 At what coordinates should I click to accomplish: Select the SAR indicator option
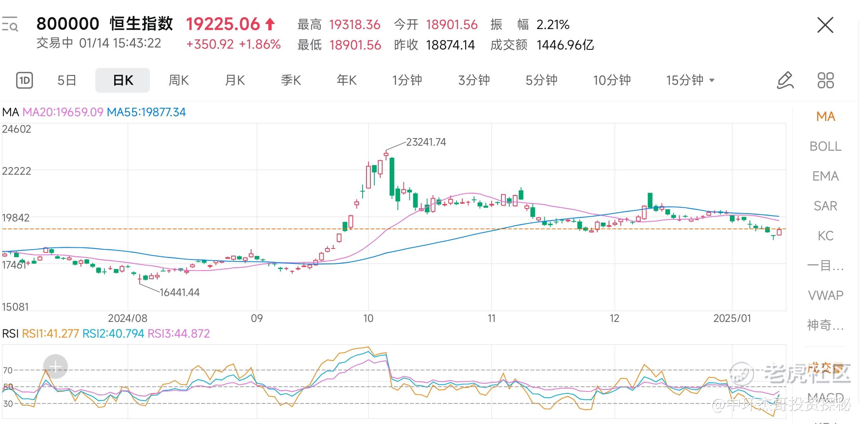[x=825, y=206]
